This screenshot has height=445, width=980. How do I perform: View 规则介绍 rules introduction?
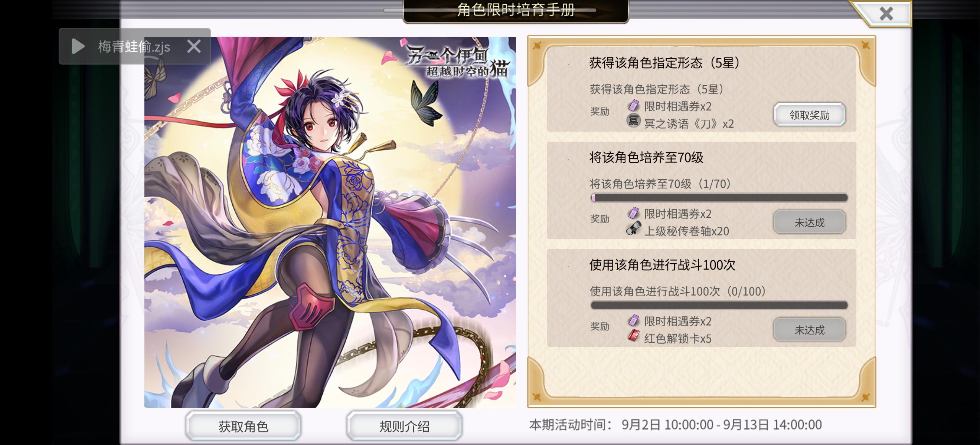(404, 426)
